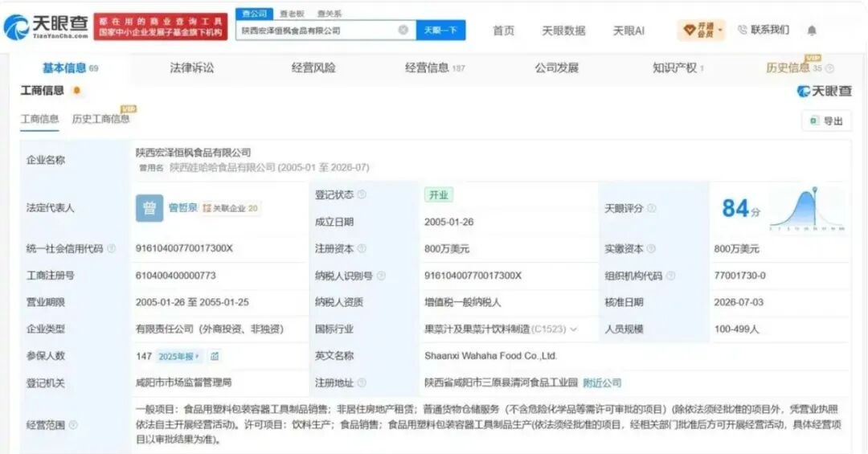
Task: Open the 开通会员 membership dropdown
Action: click(701, 30)
